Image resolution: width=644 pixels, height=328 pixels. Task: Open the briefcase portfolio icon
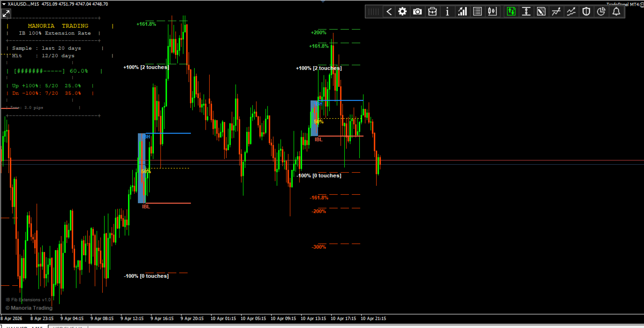pos(432,12)
